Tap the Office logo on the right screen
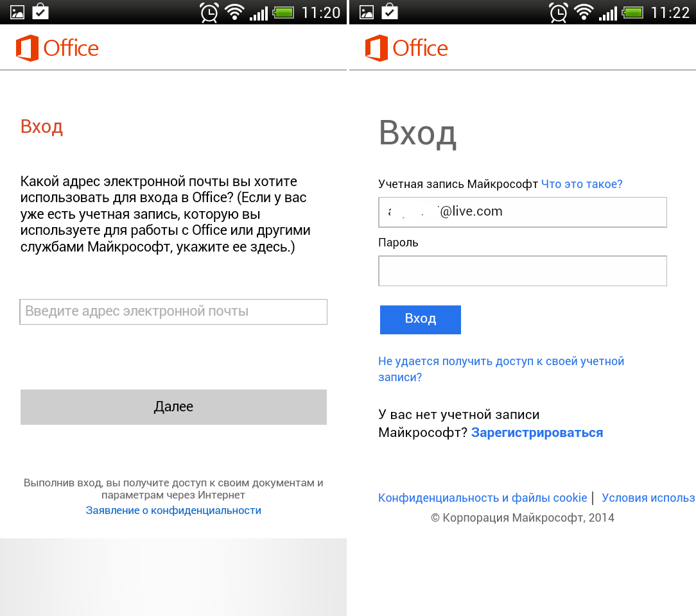The height and width of the screenshot is (616, 696). [x=406, y=48]
